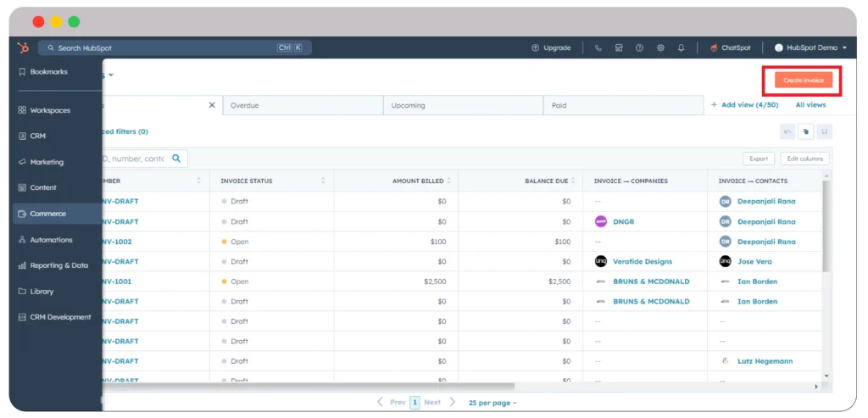Open the Settings gear icon

[660, 47]
